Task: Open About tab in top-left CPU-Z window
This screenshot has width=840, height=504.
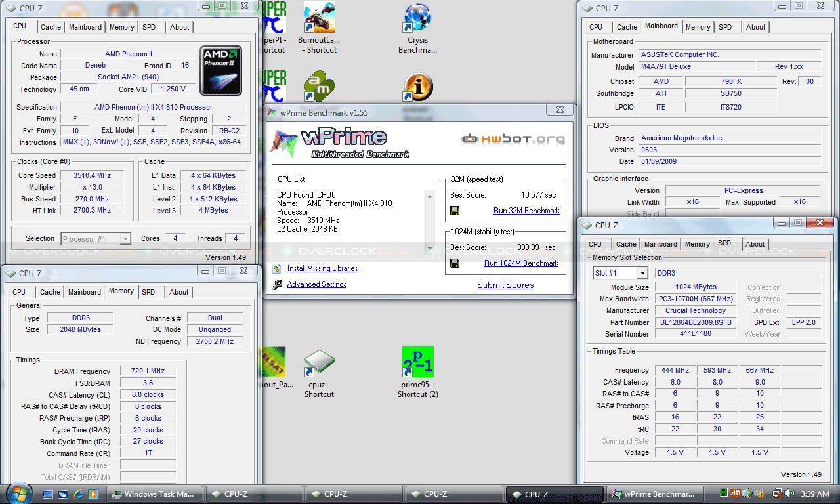Action: (x=179, y=27)
